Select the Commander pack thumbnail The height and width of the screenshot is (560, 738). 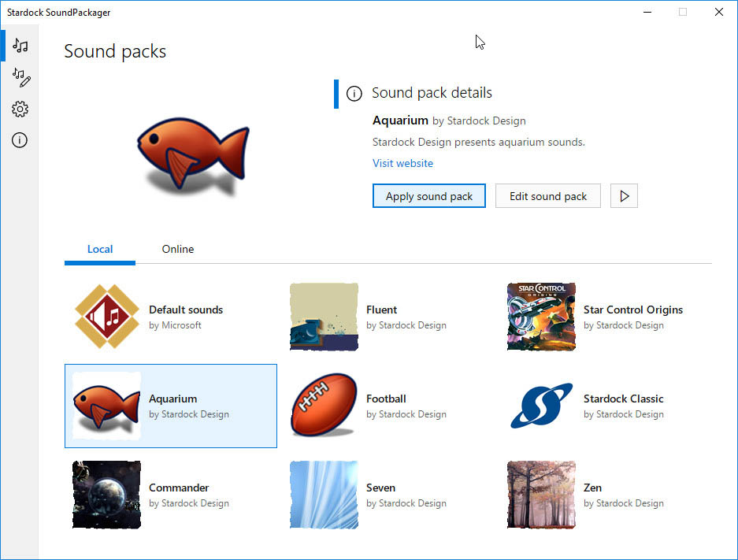pos(107,495)
